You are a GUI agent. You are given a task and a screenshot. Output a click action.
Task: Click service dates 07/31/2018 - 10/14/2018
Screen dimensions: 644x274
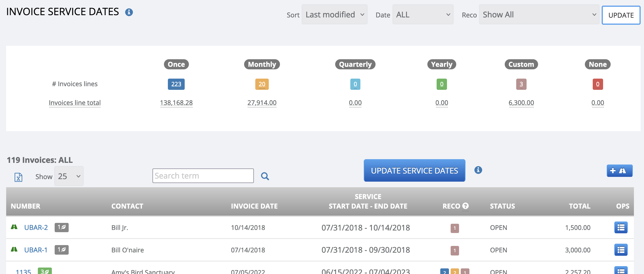coord(366,227)
